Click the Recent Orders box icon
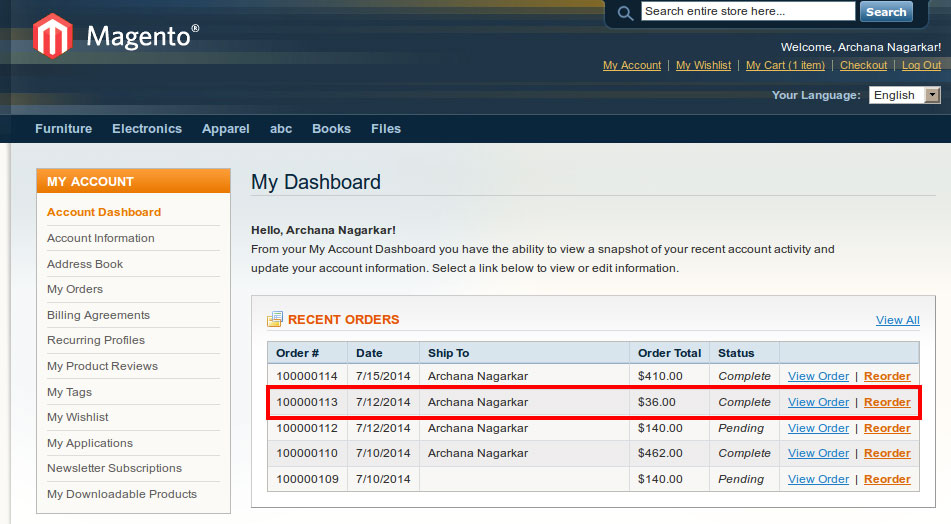This screenshot has width=951, height=524. point(274,320)
